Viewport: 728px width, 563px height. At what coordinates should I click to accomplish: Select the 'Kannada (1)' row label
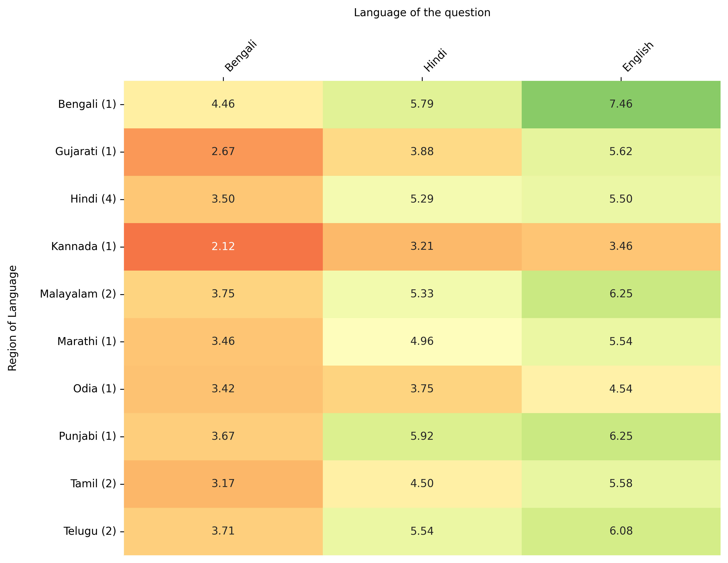[84, 246]
